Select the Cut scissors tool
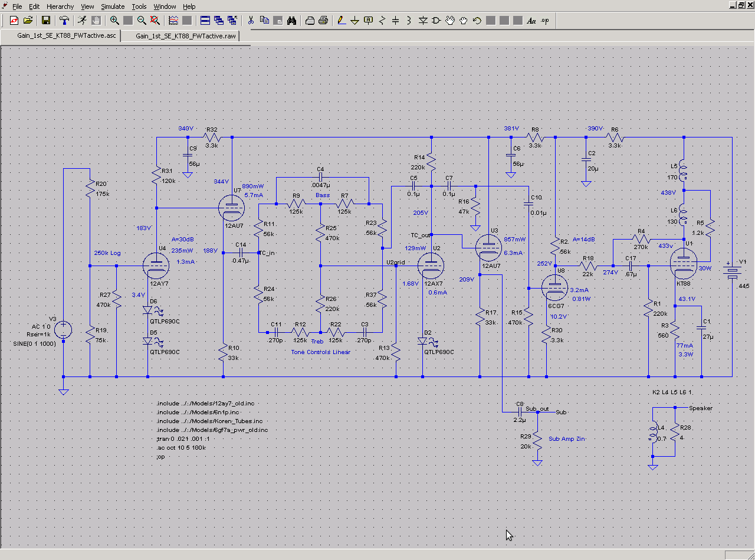 point(251,21)
